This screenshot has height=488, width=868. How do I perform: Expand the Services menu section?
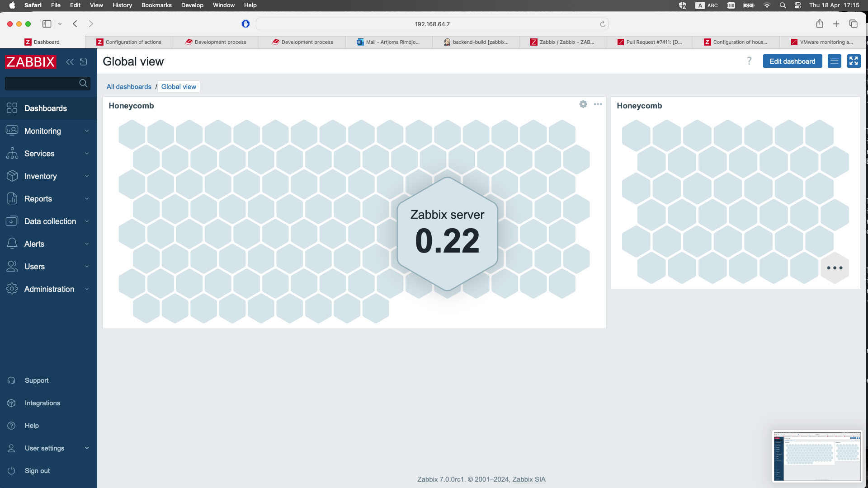(x=48, y=154)
